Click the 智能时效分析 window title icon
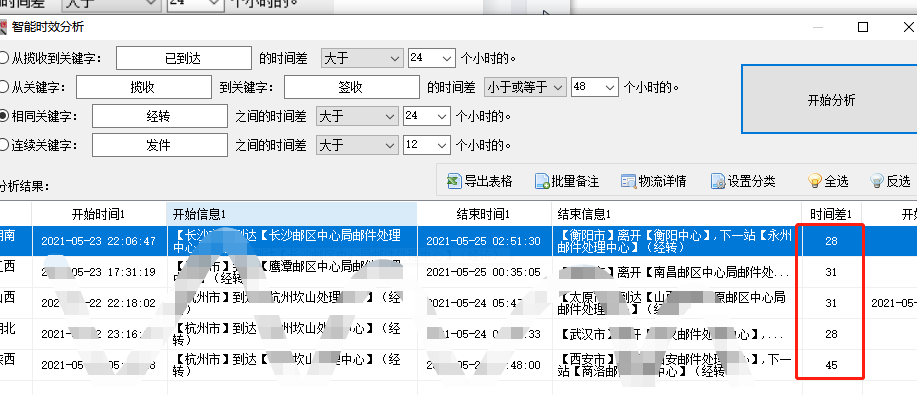The height and width of the screenshot is (395, 917). coord(4,28)
